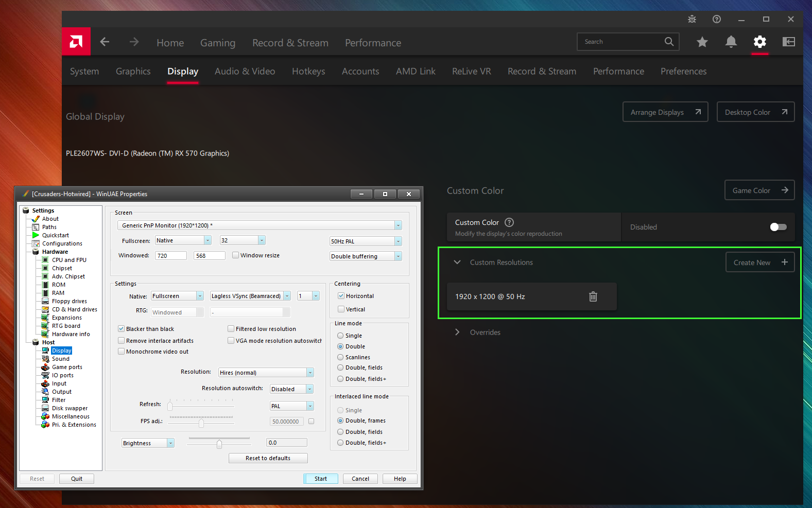Open Quickstart in WinUAE tree

pyautogui.click(x=56, y=235)
